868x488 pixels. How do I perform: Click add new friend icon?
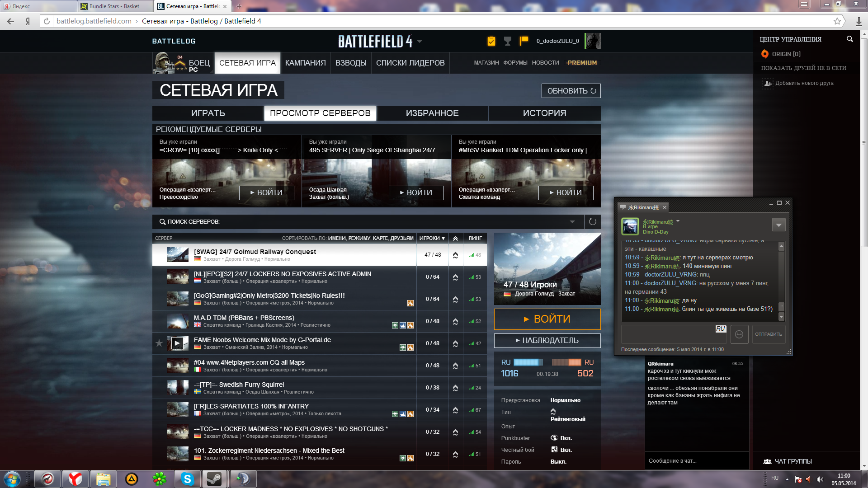coord(768,83)
